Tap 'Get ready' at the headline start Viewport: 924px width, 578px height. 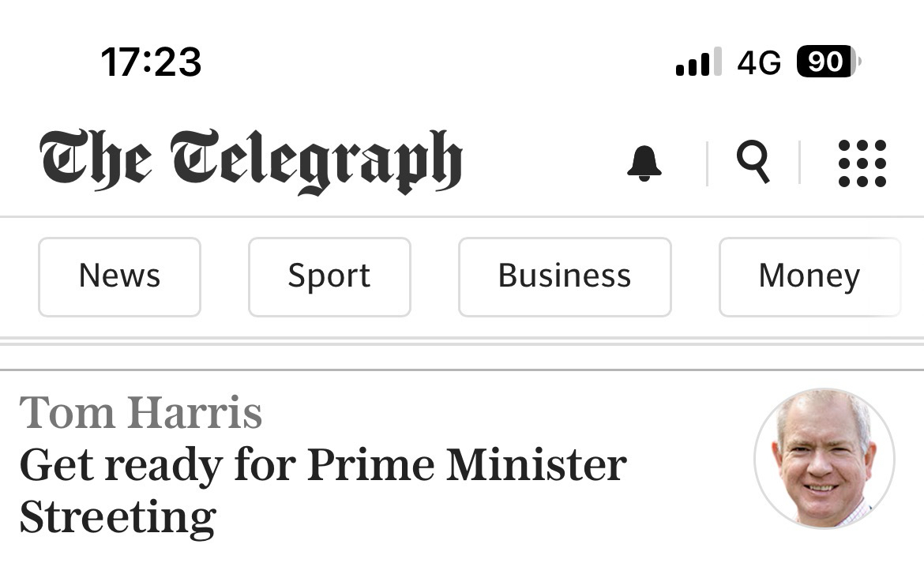click(x=120, y=465)
